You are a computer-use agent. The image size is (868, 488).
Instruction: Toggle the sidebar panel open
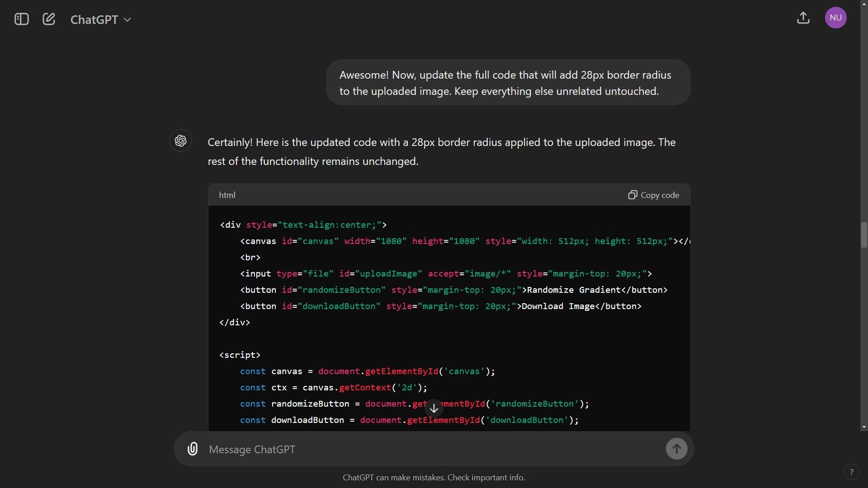(x=21, y=19)
